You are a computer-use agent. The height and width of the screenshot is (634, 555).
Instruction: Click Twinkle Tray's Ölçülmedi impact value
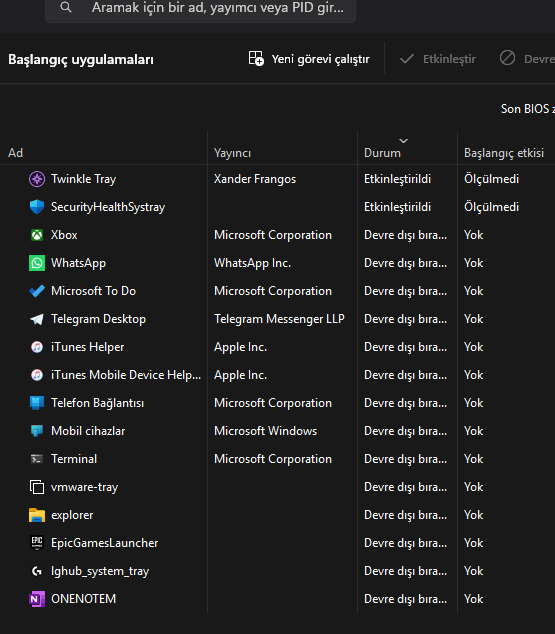[x=491, y=179]
